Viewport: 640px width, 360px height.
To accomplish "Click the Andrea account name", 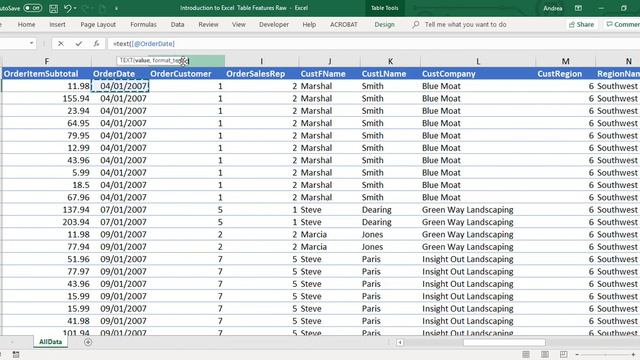I will 553,8.
